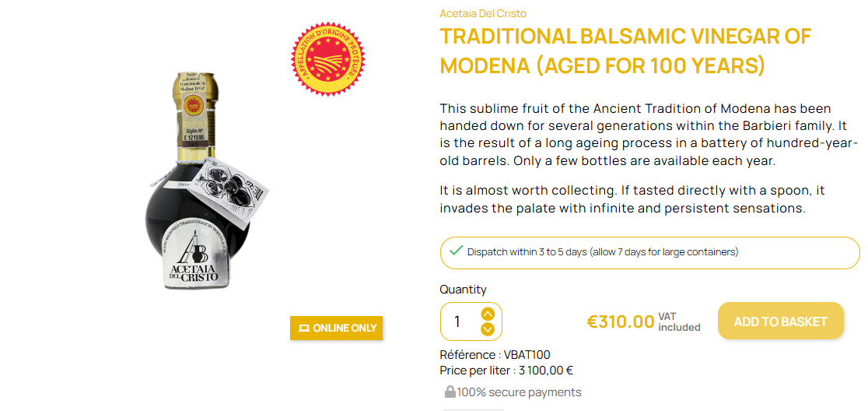The image size is (868, 411).
Task: Add the balsamic vinegar to basket
Action: coord(780,321)
